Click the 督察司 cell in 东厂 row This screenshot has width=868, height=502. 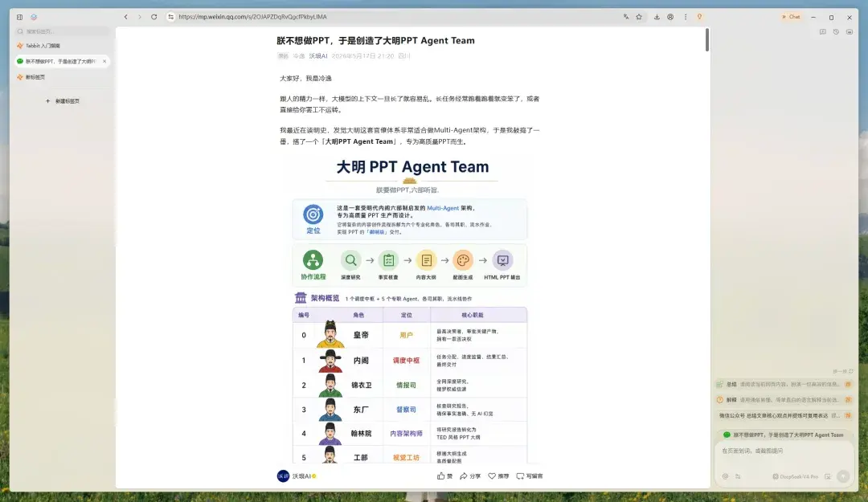(x=407, y=410)
